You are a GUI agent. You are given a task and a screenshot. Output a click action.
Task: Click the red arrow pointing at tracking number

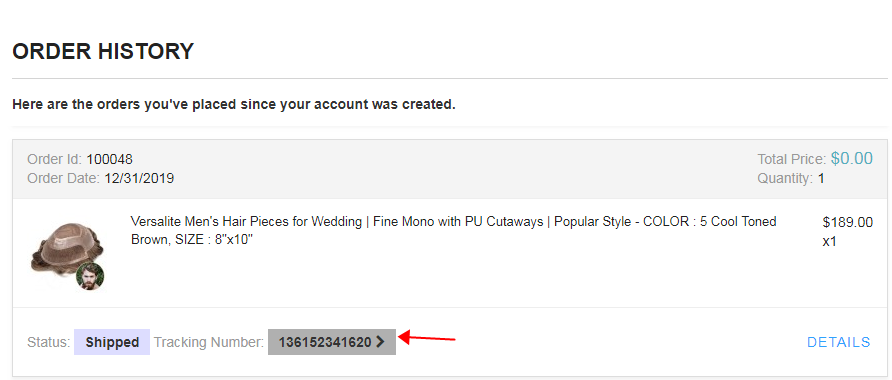[427, 338]
